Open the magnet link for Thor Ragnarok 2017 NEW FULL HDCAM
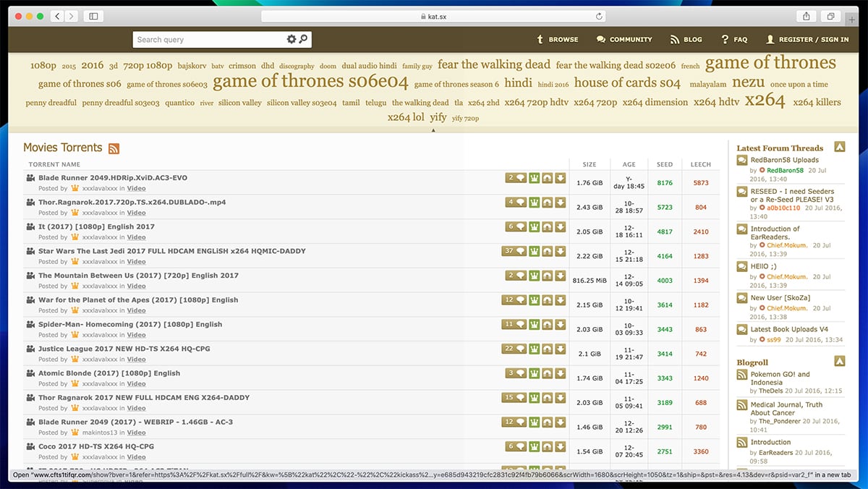This screenshot has width=868, height=489. tap(548, 398)
